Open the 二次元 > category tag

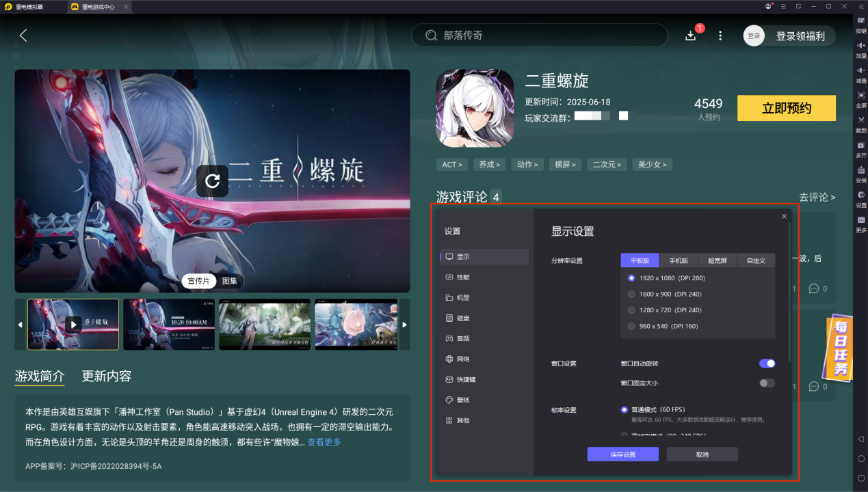(607, 165)
